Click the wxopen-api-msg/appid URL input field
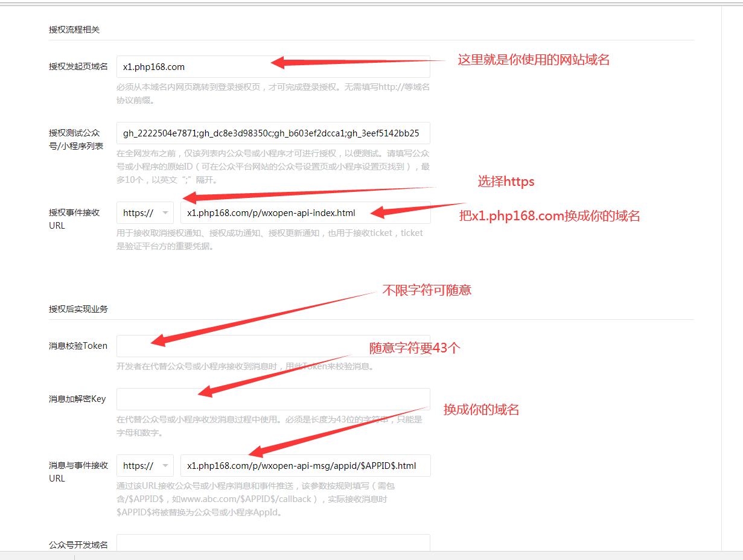Screen dimensions: 743x560 305,466
